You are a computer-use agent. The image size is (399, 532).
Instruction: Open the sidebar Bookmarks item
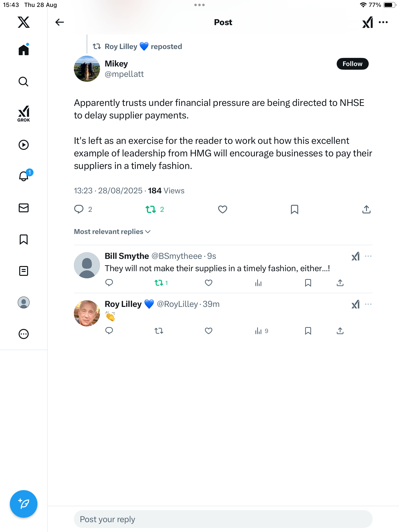(24, 239)
